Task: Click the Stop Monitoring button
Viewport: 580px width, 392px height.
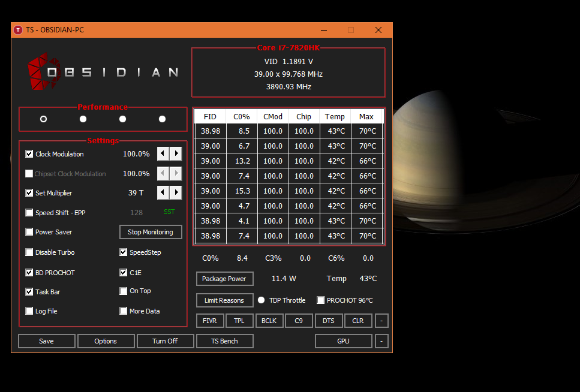Action: pyautogui.click(x=151, y=232)
